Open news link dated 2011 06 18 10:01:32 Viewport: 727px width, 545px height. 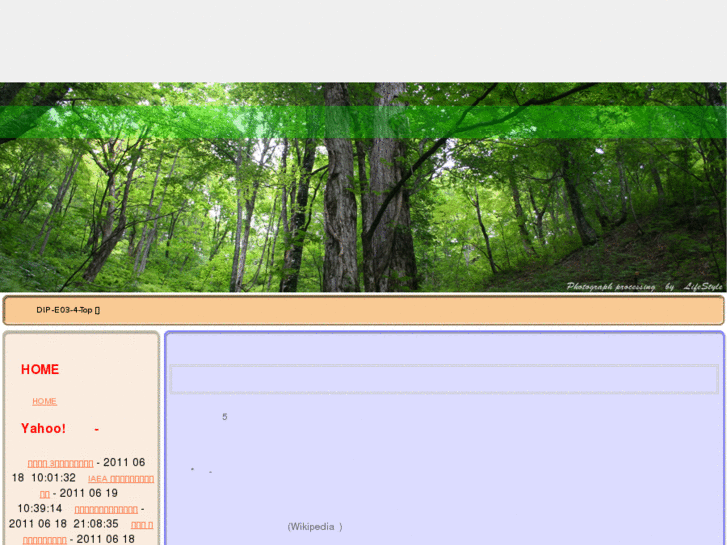[60, 463]
